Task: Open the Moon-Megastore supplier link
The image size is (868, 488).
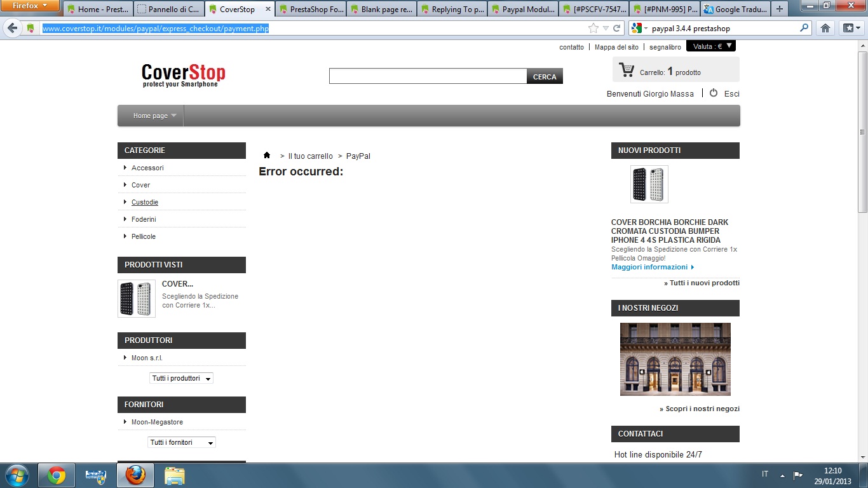Action: (157, 422)
